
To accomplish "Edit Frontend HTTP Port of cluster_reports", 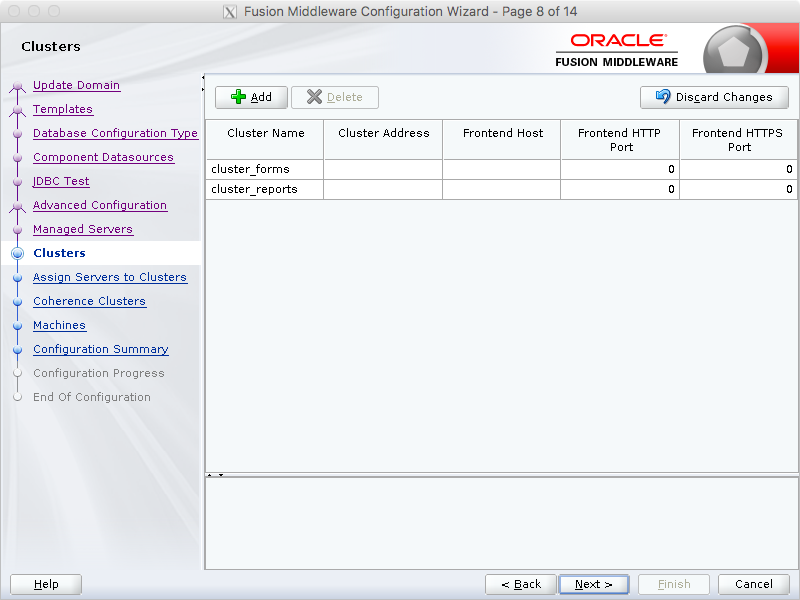I will tap(620, 189).
